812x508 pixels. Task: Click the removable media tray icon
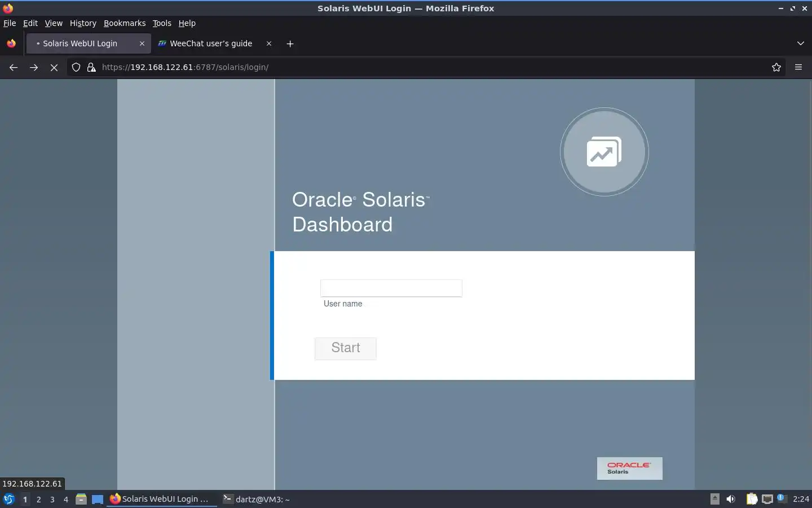[714, 498]
